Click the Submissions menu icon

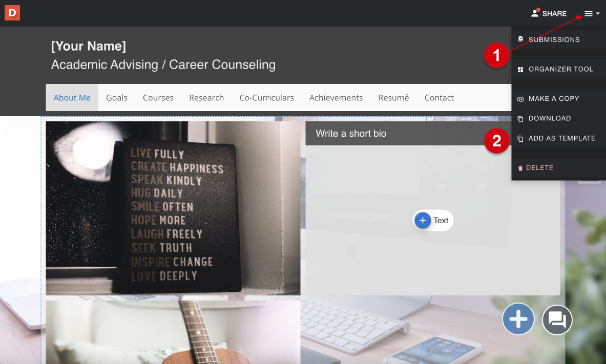point(520,39)
